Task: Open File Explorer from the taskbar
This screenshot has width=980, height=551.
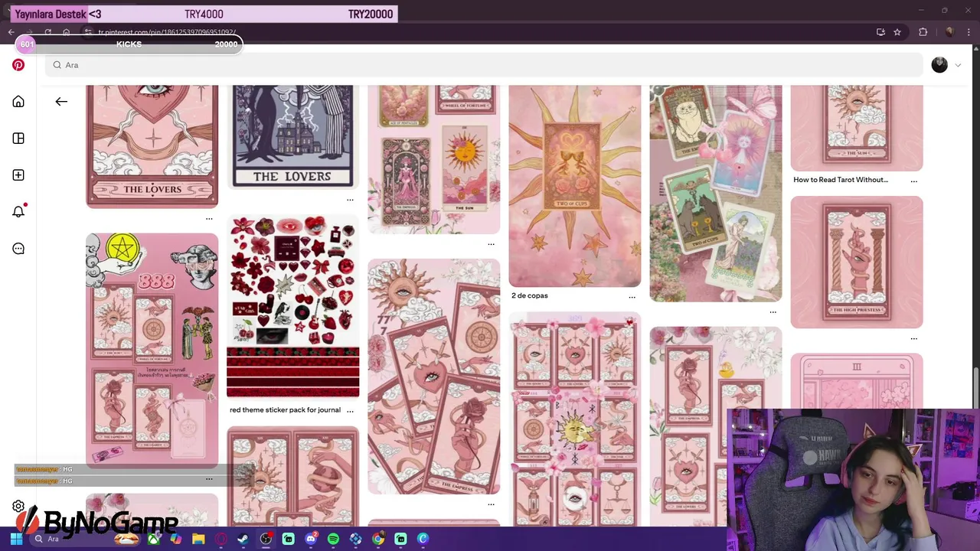Action: [x=198, y=539]
